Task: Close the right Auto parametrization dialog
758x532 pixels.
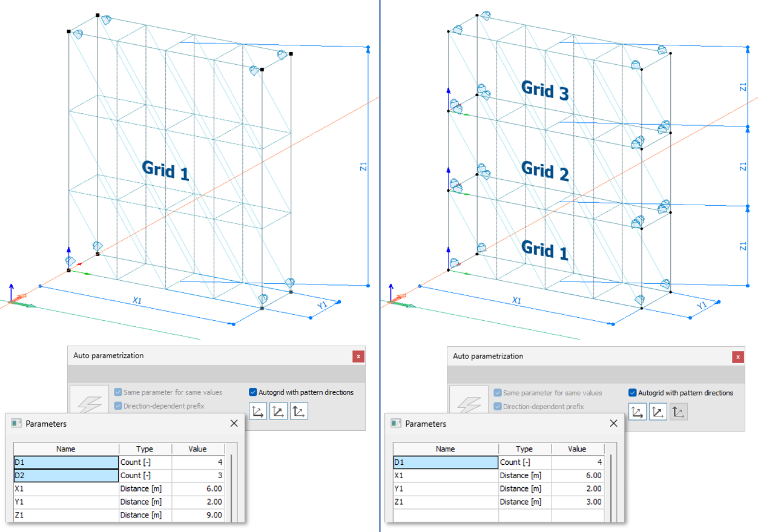Action: pyautogui.click(x=737, y=356)
